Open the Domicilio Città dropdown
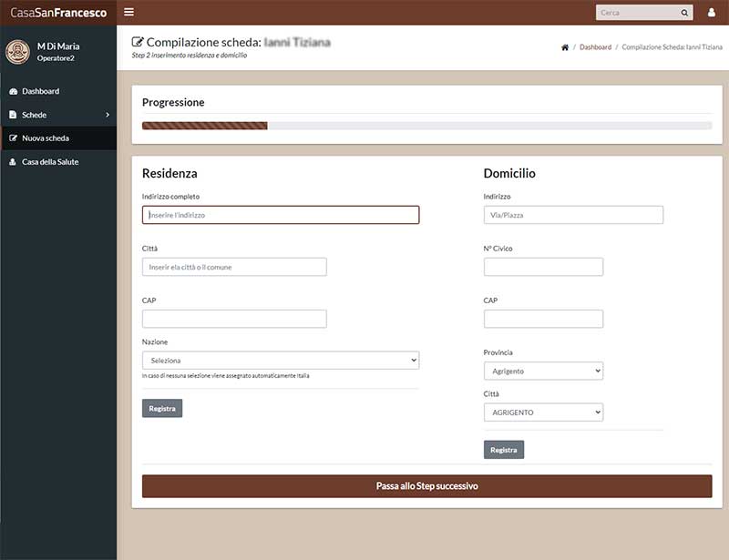The height and width of the screenshot is (560, 729). click(543, 412)
